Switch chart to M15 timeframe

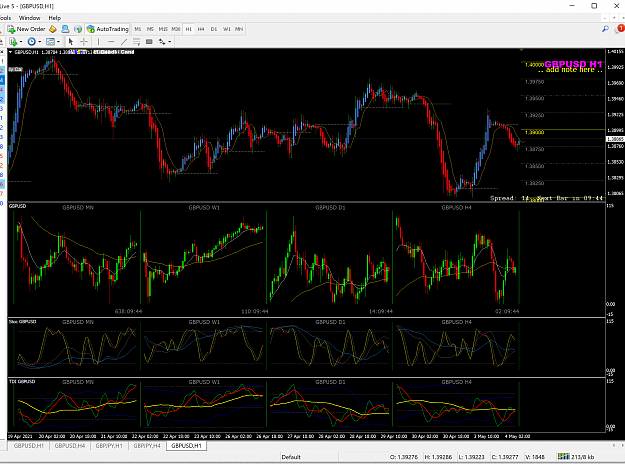pyautogui.click(x=163, y=29)
